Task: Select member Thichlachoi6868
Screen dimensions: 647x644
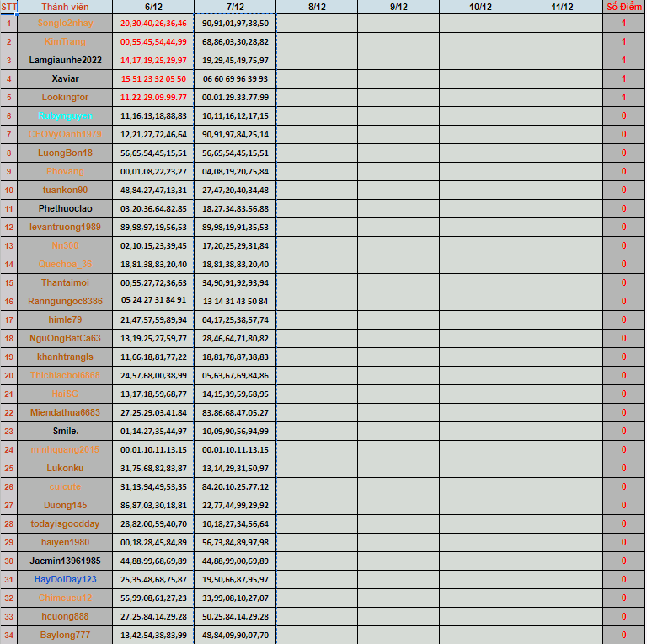Action: pyautogui.click(x=65, y=376)
